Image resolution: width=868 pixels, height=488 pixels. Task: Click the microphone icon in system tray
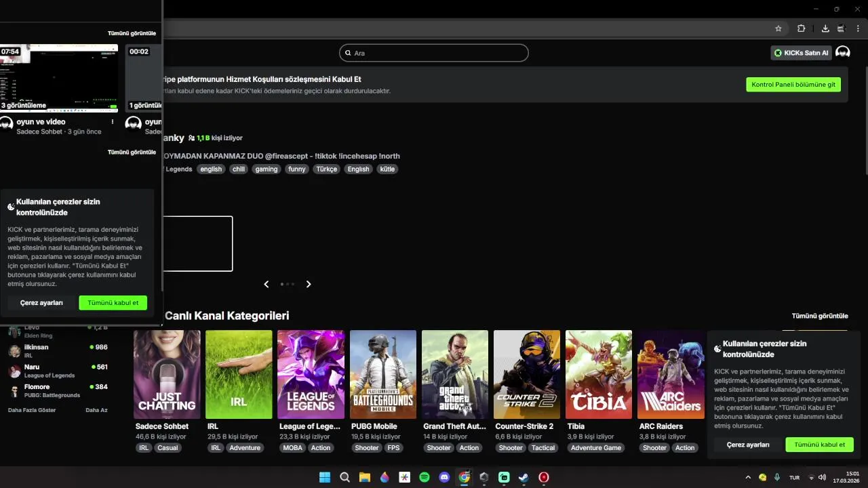[x=777, y=477]
